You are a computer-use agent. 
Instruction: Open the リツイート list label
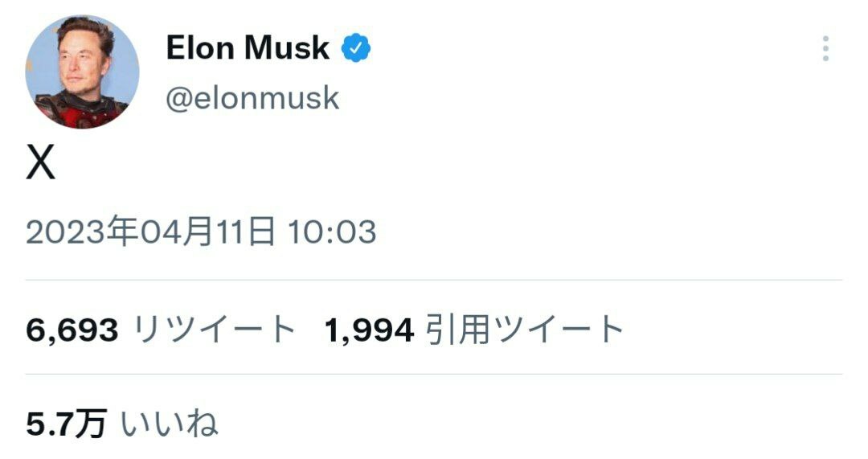point(215,330)
